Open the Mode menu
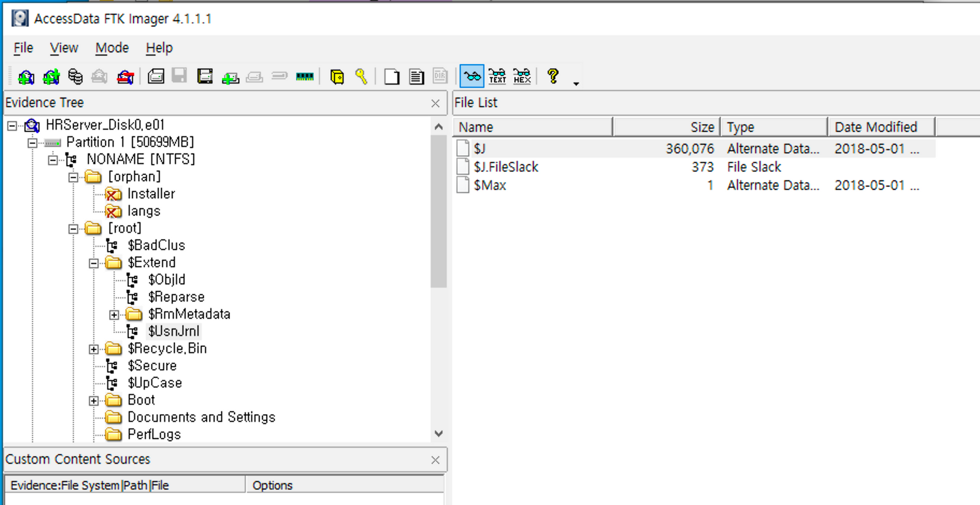The height and width of the screenshot is (505, 980). click(x=112, y=48)
